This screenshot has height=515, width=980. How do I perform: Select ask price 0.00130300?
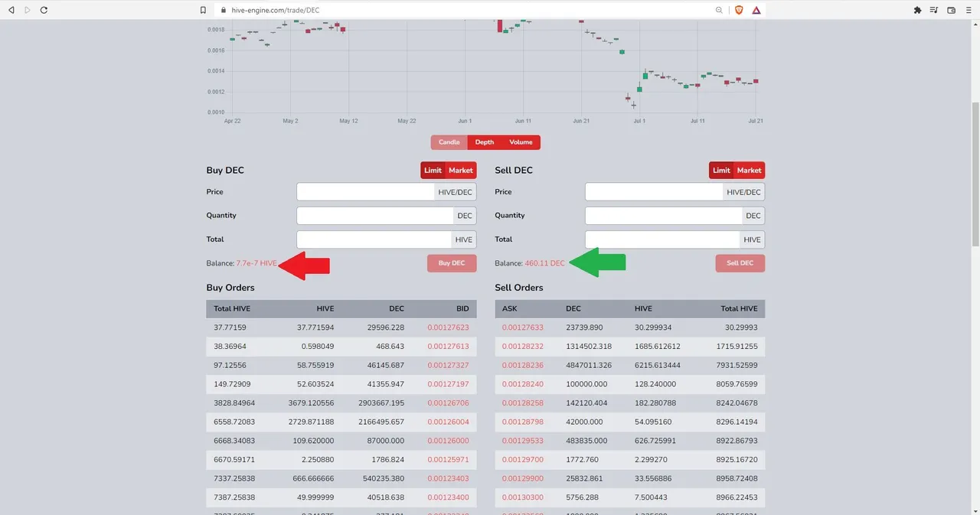[x=523, y=497]
